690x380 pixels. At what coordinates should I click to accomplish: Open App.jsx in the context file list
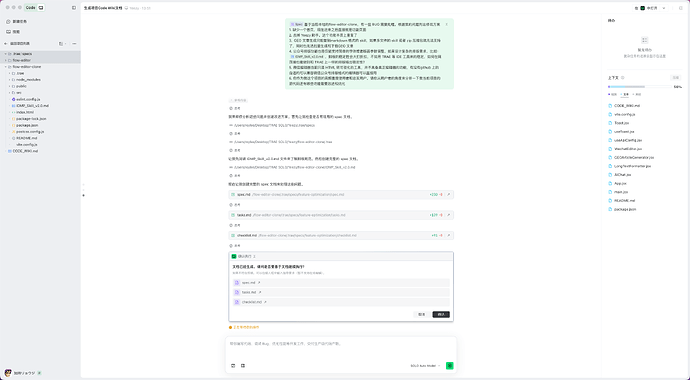coord(617,183)
